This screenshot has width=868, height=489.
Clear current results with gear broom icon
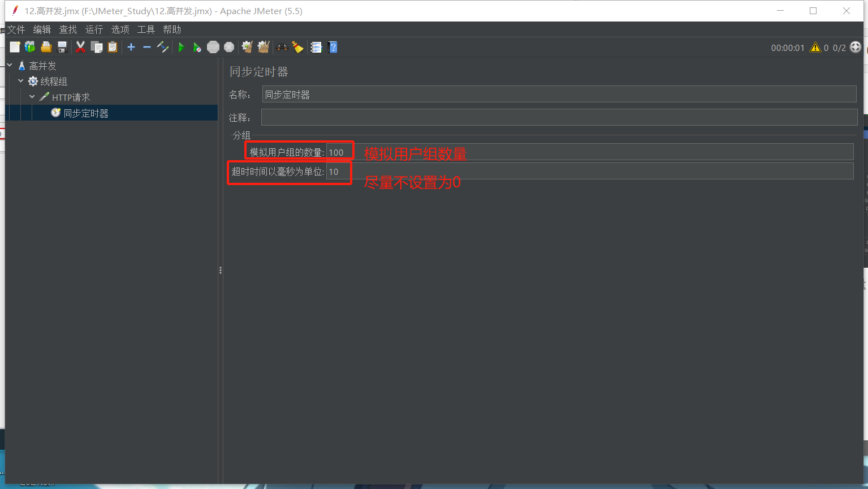pos(247,48)
